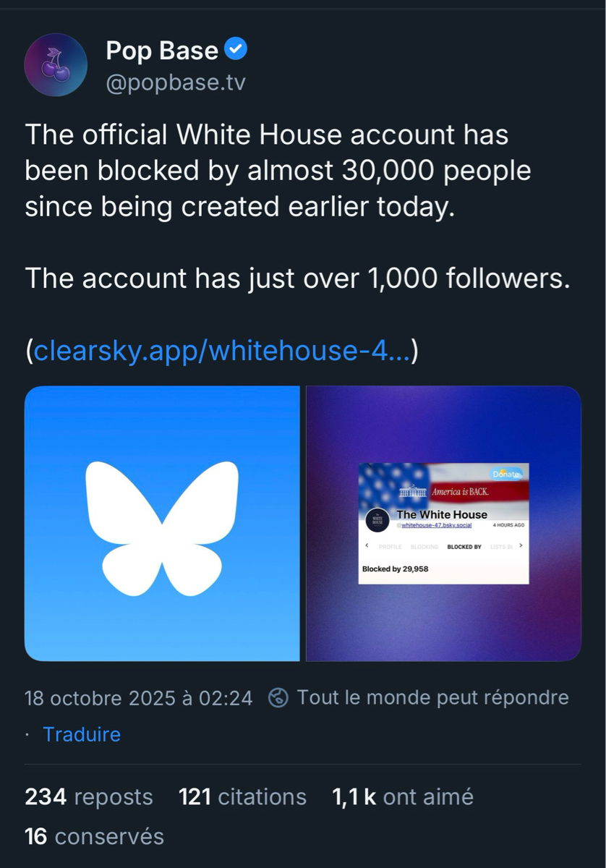This screenshot has height=868, width=606.
Task: Open the white butterfly Bluesky logo image
Action: click(162, 523)
